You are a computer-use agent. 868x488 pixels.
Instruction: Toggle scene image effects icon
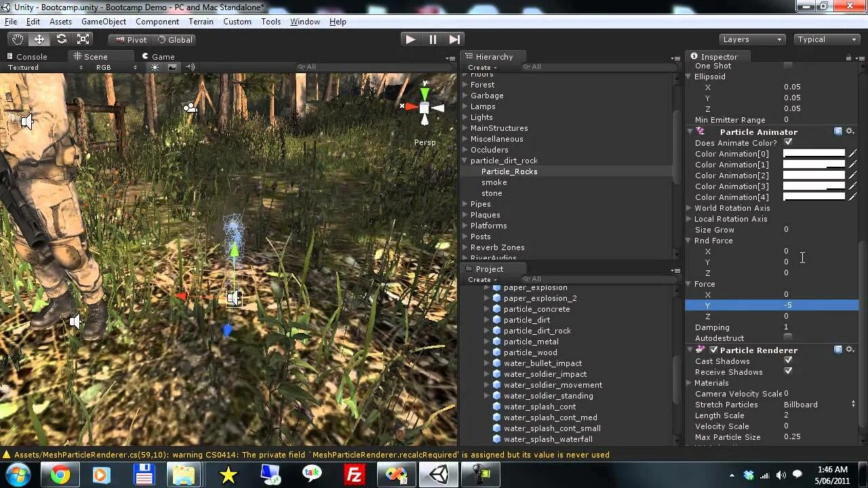click(172, 67)
